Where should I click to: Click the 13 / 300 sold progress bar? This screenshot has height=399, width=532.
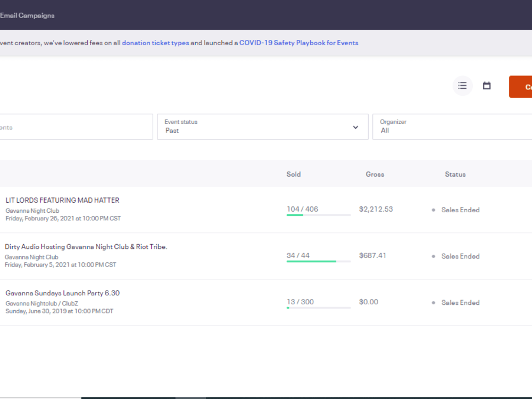click(319, 307)
